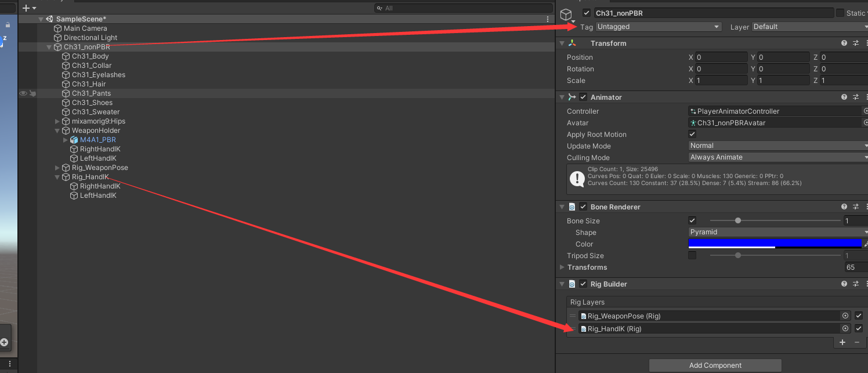Image resolution: width=868 pixels, height=373 pixels.
Task: Expand the Transforms list in Bone Renderer
Action: 561,267
